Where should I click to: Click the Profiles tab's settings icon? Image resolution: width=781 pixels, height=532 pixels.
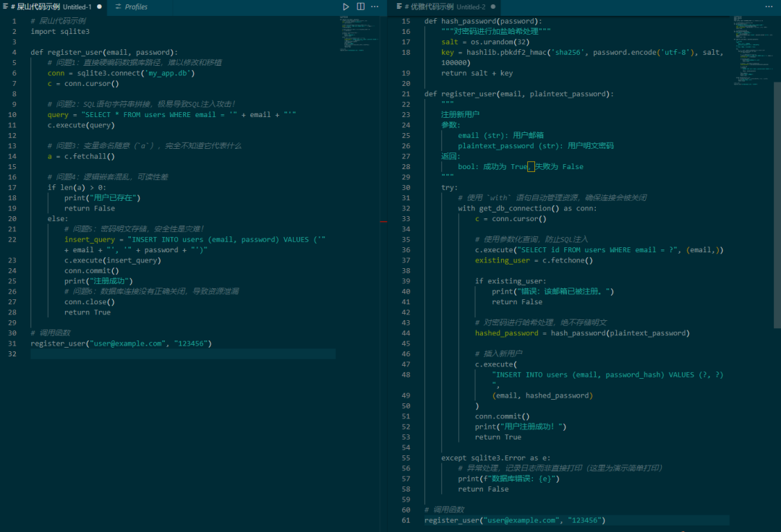(x=118, y=7)
